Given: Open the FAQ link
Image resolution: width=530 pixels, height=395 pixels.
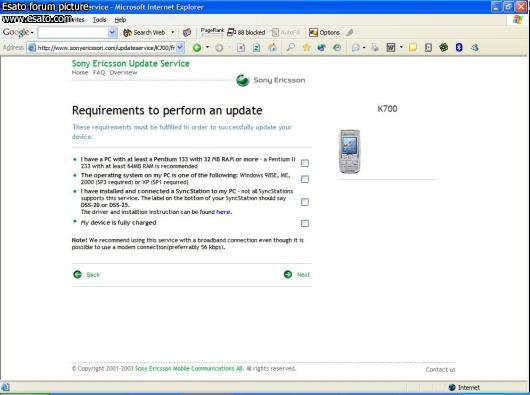Looking at the screenshot, I should click(99, 73).
